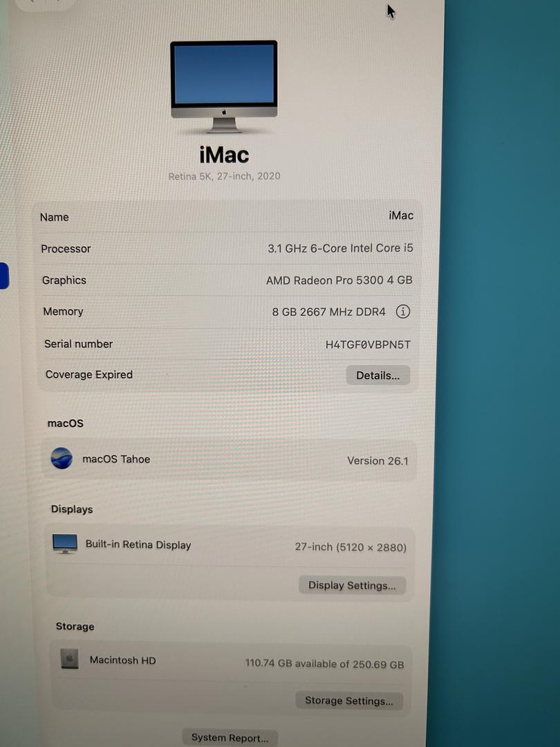Click the 27-inch (5120 × 2880) resolution text
This screenshot has height=747, width=560.
[x=351, y=547]
